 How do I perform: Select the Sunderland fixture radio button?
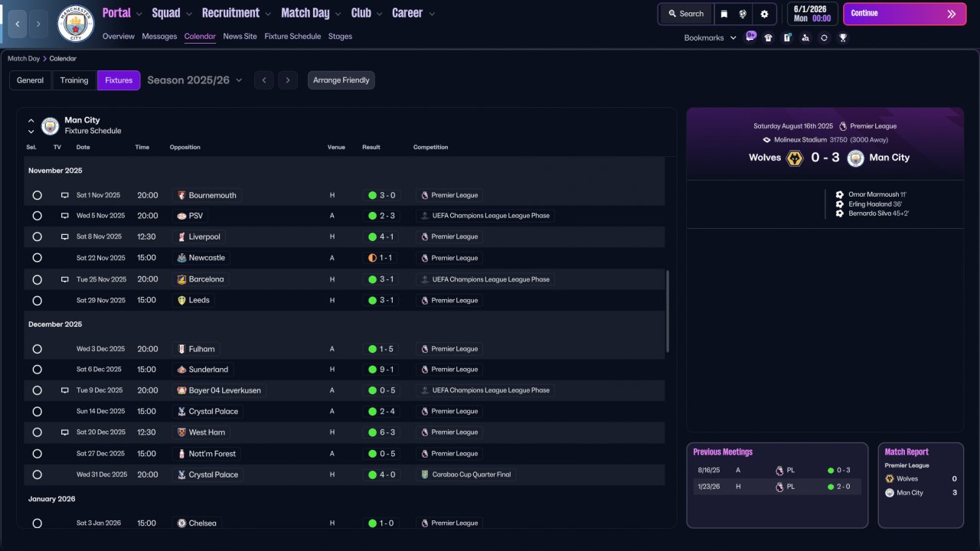click(x=37, y=370)
